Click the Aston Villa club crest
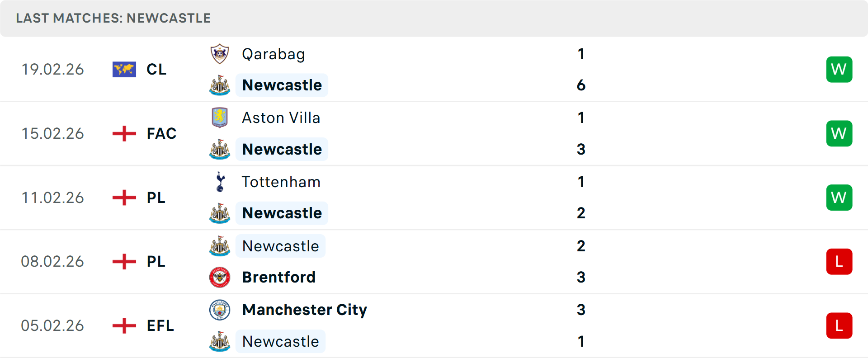This screenshot has height=358, width=868. coord(220,118)
